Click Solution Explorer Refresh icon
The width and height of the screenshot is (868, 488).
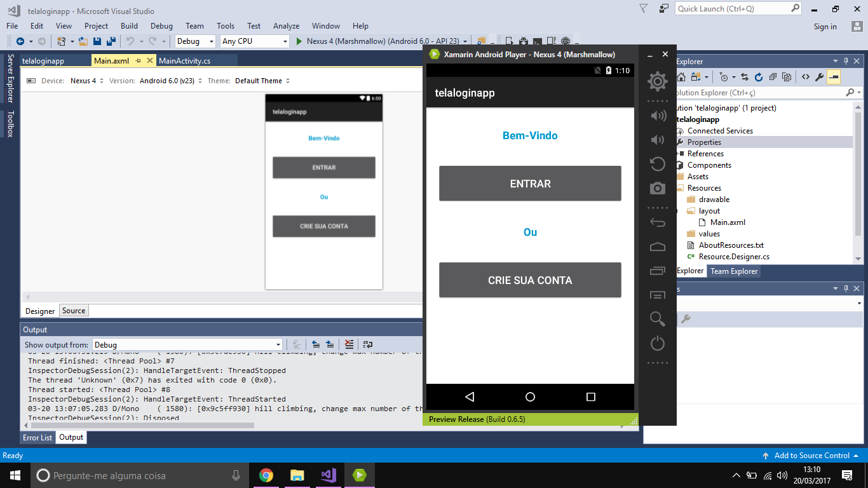[x=758, y=77]
